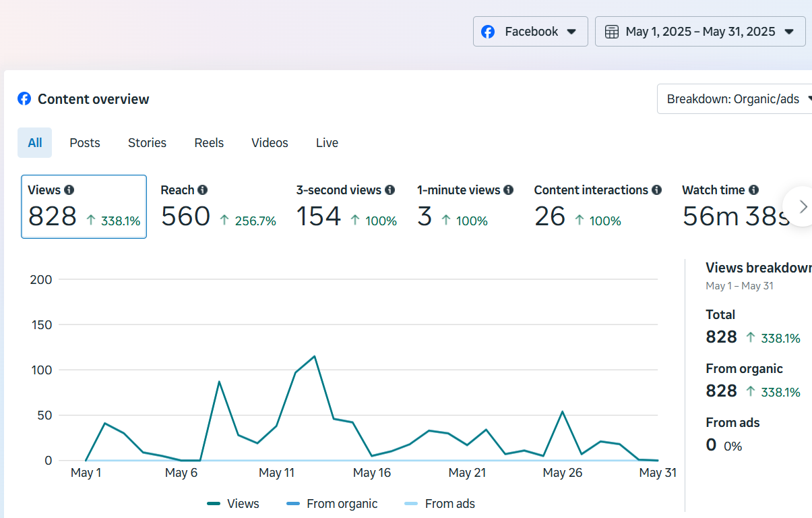812x518 pixels.
Task: Click the Watch time info icon
Action: click(x=753, y=190)
